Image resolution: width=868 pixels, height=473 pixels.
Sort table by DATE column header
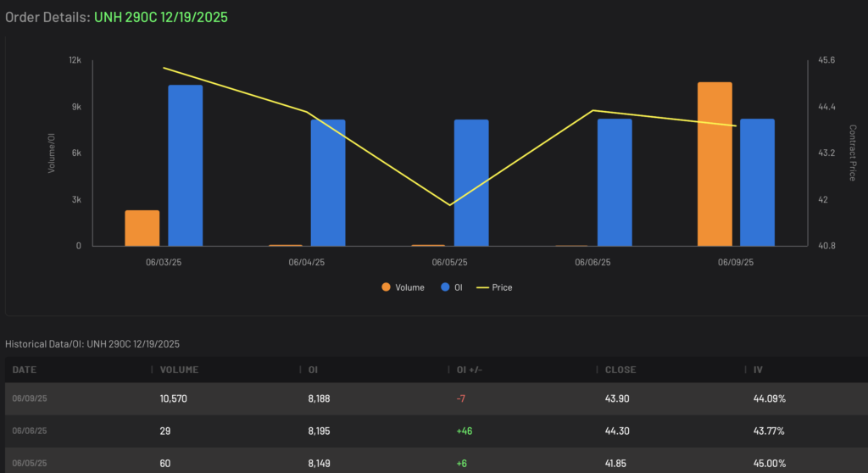coord(25,370)
